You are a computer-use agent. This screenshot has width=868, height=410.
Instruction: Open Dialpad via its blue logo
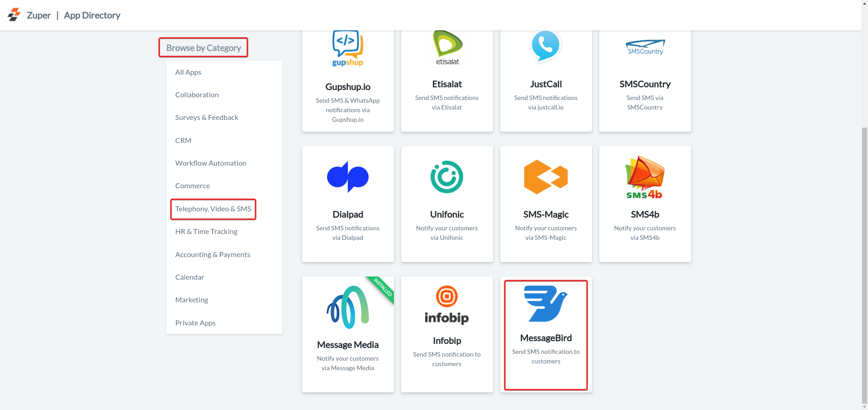347,177
